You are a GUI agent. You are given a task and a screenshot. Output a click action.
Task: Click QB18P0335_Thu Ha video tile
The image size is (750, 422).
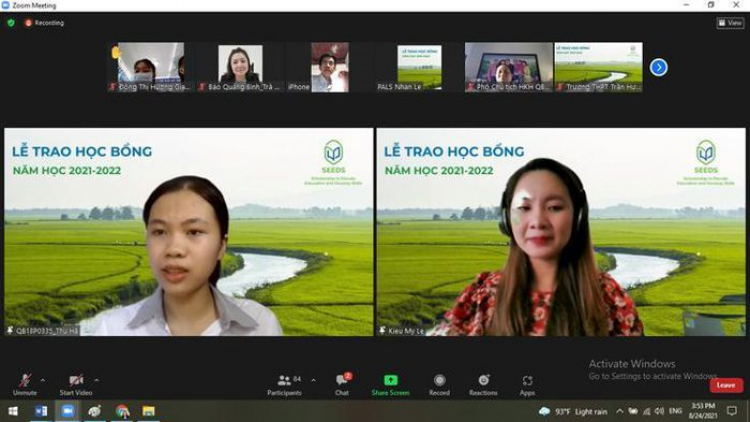pyautogui.click(x=189, y=232)
